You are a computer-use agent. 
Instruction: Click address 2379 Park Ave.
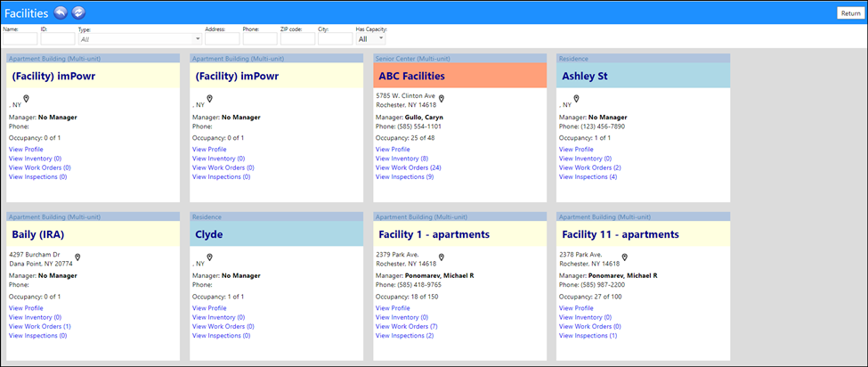[x=397, y=255]
